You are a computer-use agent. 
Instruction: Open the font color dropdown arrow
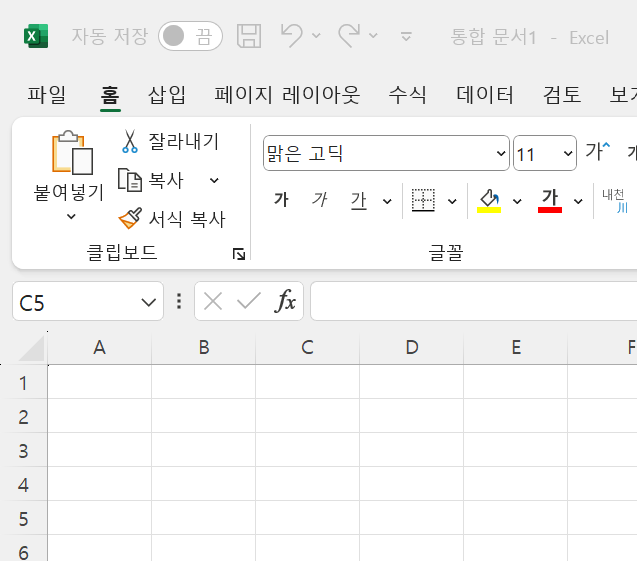(578, 201)
